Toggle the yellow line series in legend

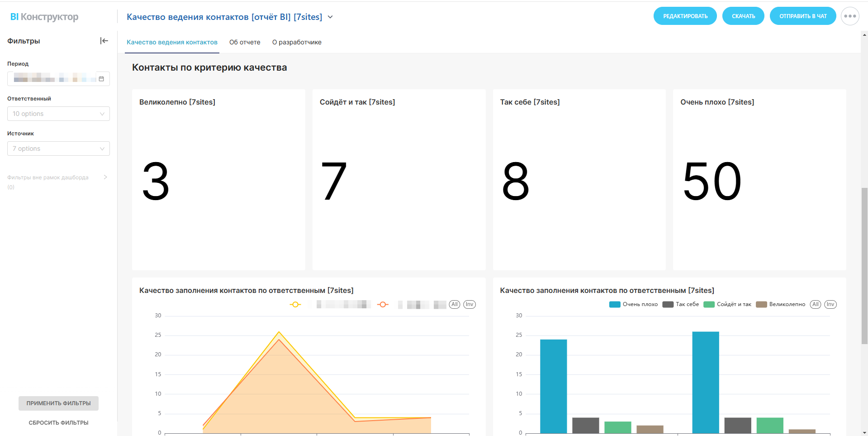(x=295, y=305)
